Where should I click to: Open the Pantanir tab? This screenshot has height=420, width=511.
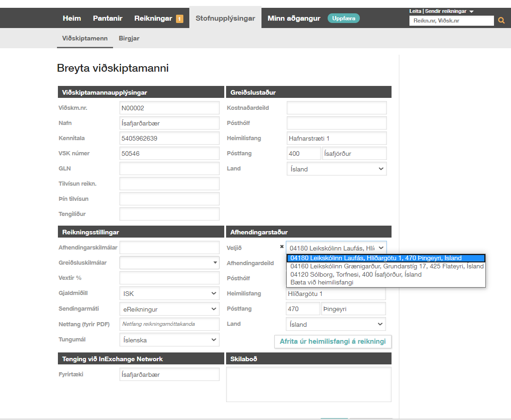click(x=108, y=18)
